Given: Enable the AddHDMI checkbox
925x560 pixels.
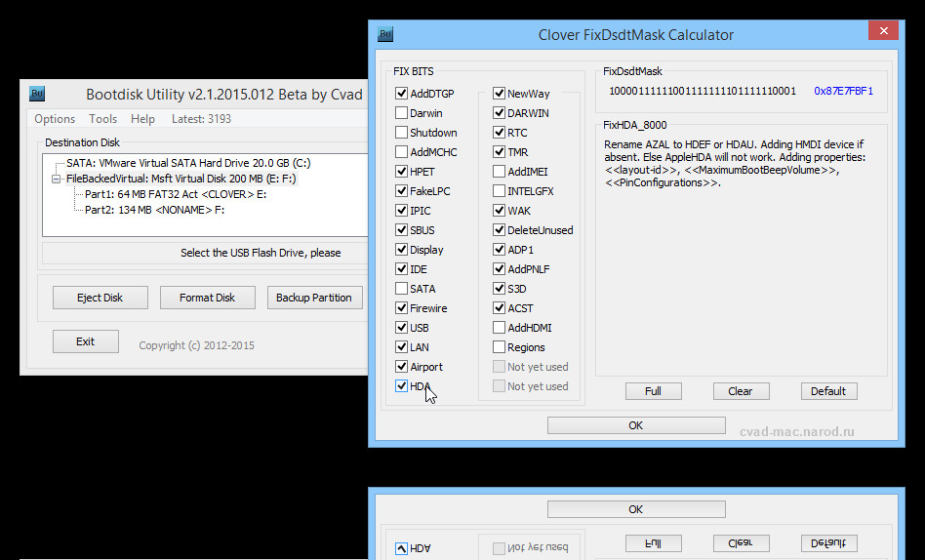Looking at the screenshot, I should tap(499, 328).
